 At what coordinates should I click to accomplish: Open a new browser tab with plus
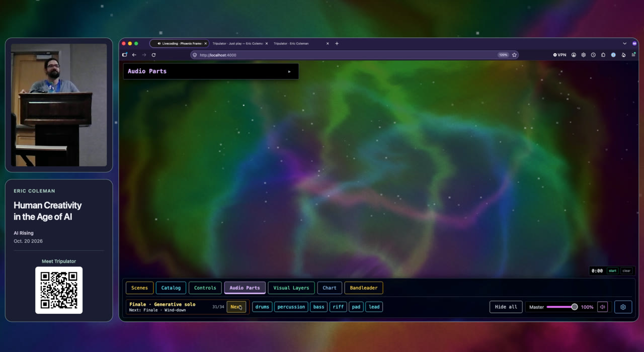(x=337, y=44)
